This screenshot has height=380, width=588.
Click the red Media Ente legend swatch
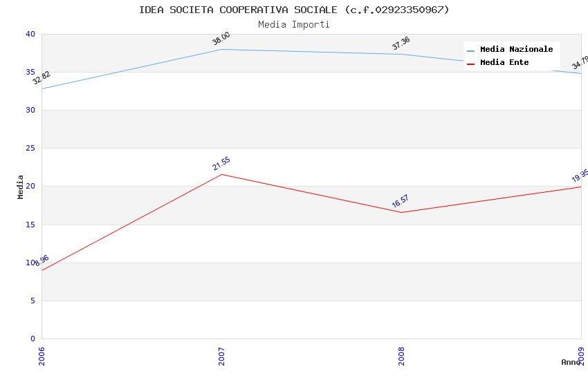point(471,64)
